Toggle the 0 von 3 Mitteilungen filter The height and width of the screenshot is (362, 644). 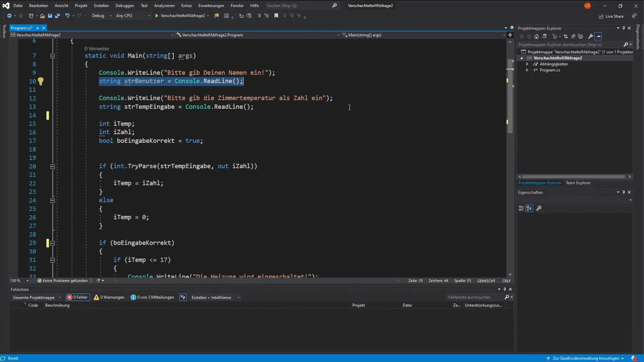point(153,297)
